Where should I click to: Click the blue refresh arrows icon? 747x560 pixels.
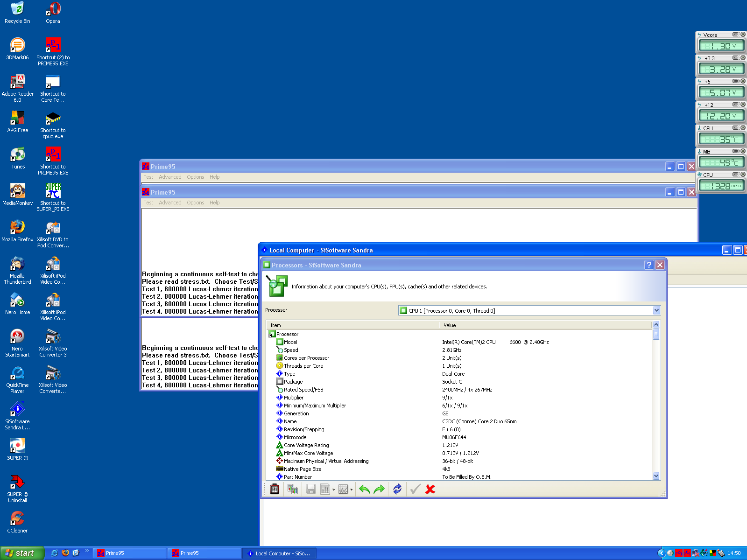tap(397, 489)
